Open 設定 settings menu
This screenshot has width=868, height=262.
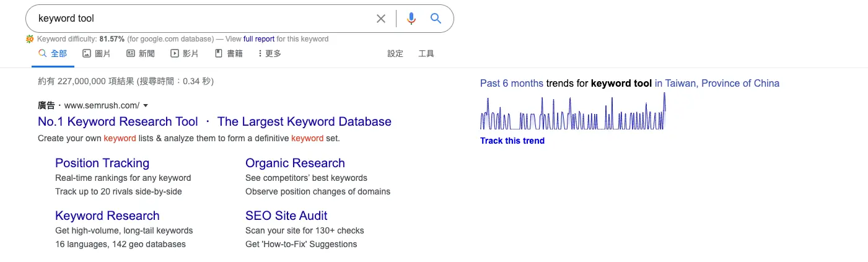[x=395, y=54]
